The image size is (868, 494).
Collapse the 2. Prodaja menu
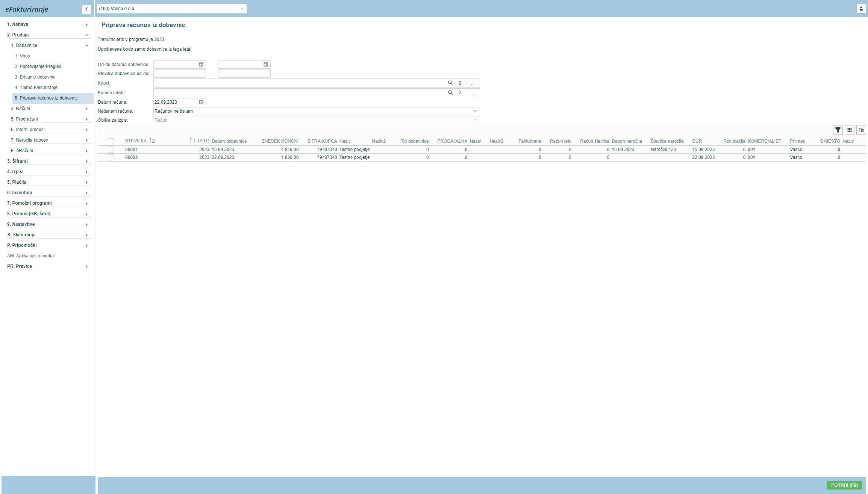click(49, 35)
